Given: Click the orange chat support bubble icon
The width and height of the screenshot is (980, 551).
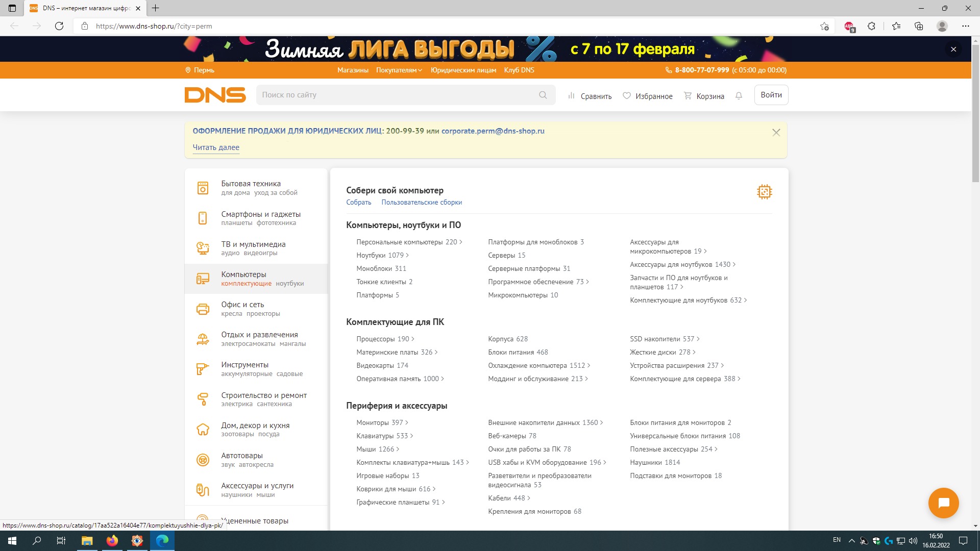Looking at the screenshot, I should click(x=943, y=503).
